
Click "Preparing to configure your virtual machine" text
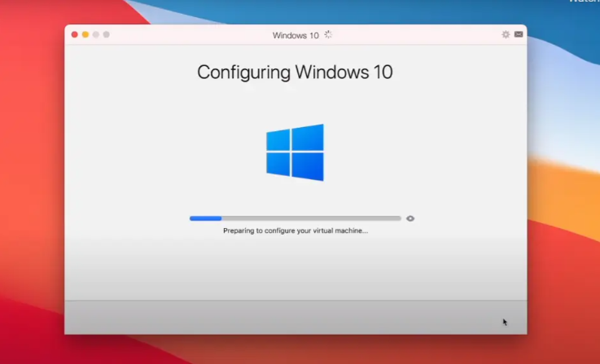coord(295,231)
